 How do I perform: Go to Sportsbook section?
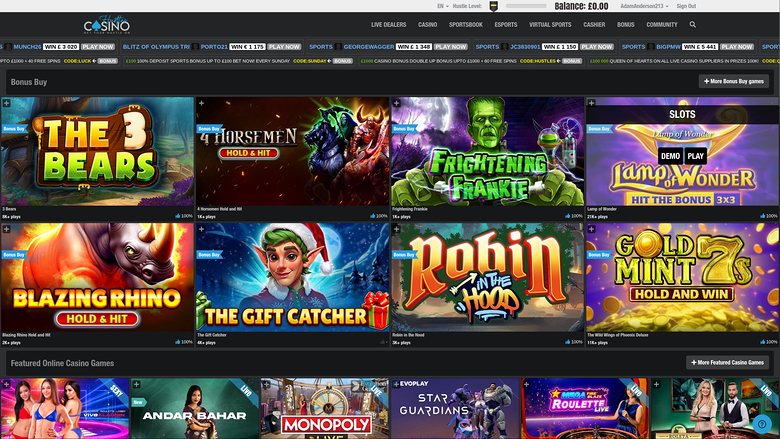[466, 24]
